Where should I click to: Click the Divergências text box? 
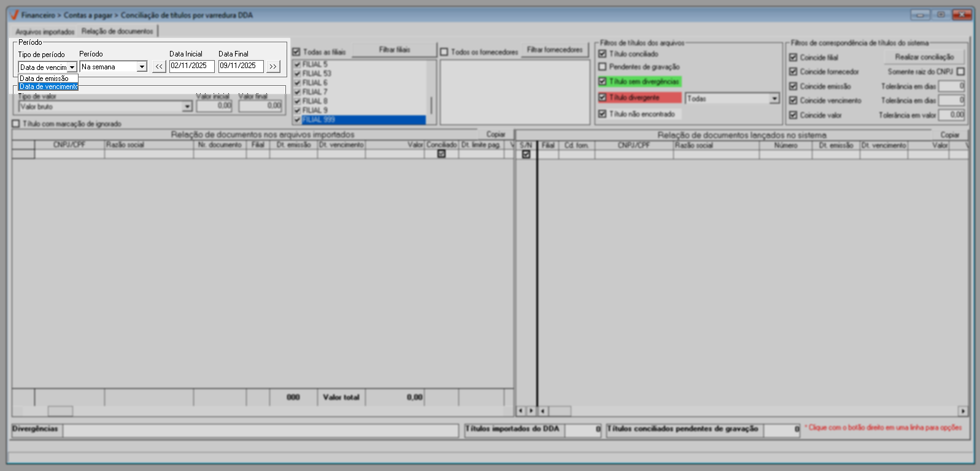(x=260, y=430)
